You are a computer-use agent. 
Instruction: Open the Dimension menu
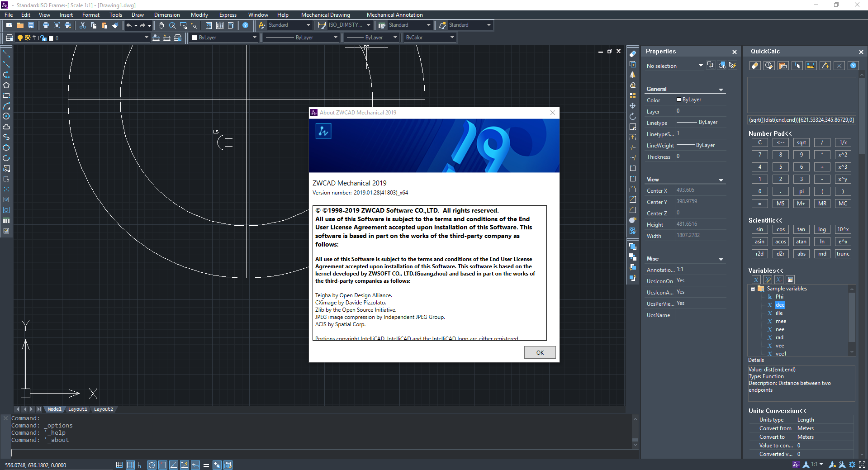pyautogui.click(x=167, y=15)
